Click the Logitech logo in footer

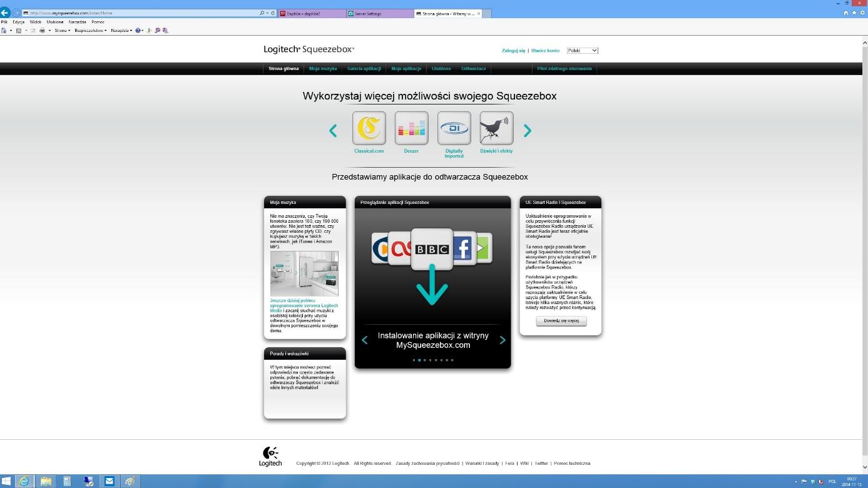pyautogui.click(x=270, y=456)
